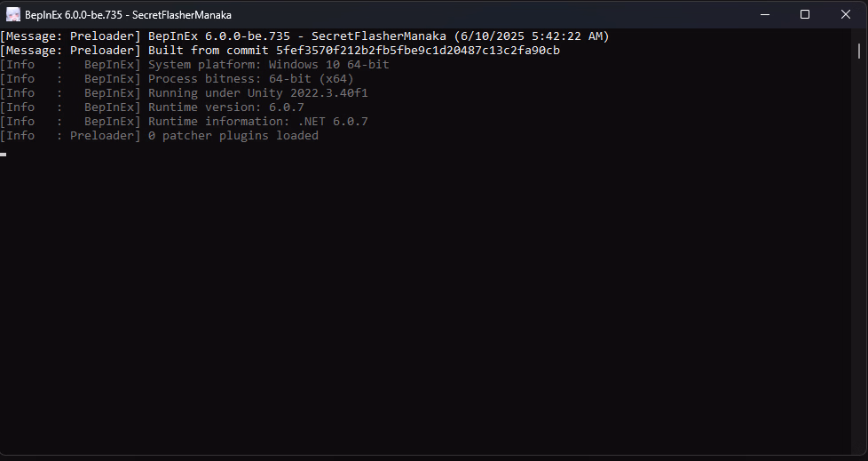This screenshot has height=461, width=868.
Task: Click the blinking console cursor
Action: click(4, 155)
